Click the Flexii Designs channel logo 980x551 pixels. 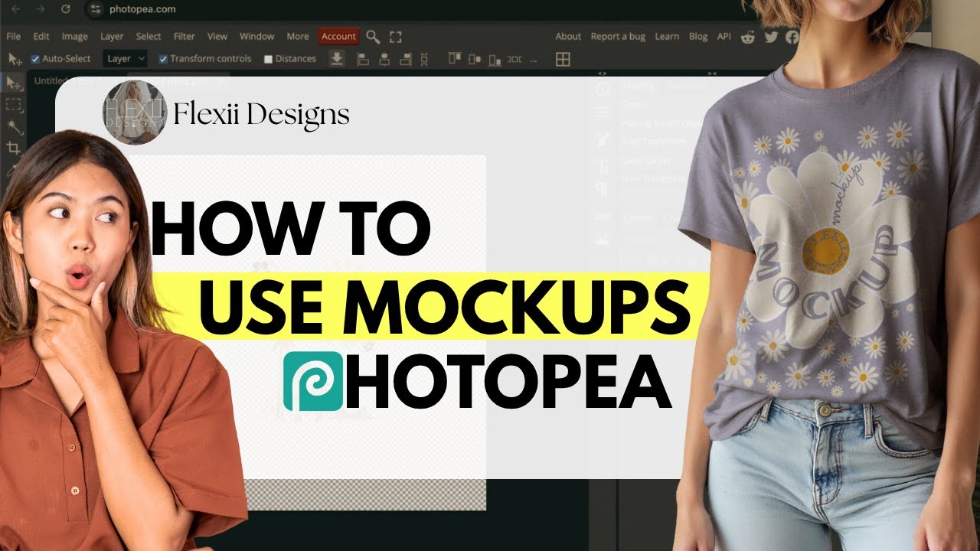(x=134, y=112)
